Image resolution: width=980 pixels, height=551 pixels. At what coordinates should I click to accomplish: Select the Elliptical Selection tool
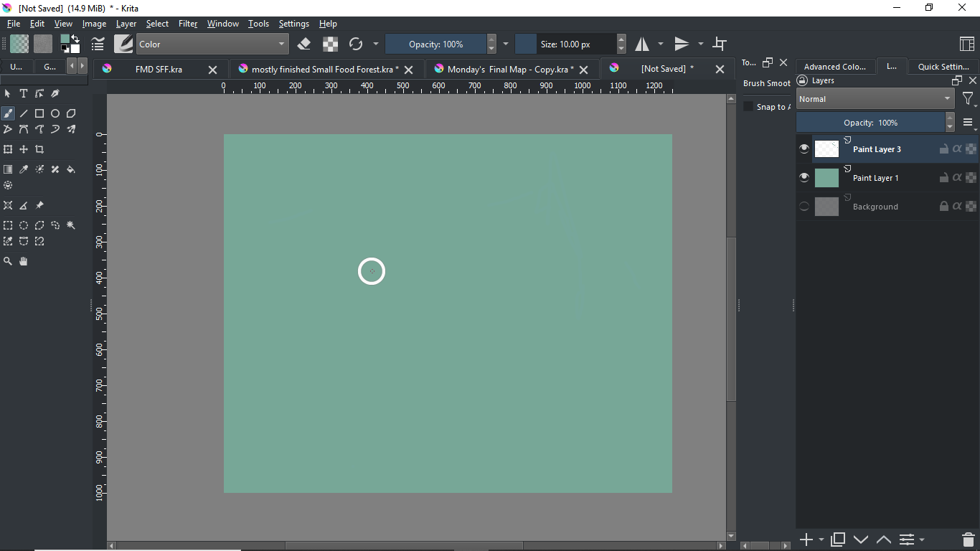coord(24,225)
